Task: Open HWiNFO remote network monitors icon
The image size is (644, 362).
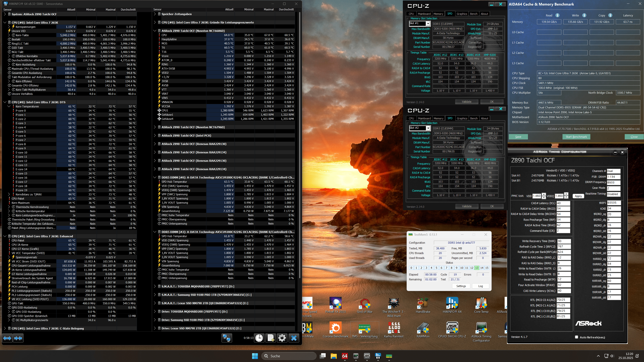Action: coord(227,338)
